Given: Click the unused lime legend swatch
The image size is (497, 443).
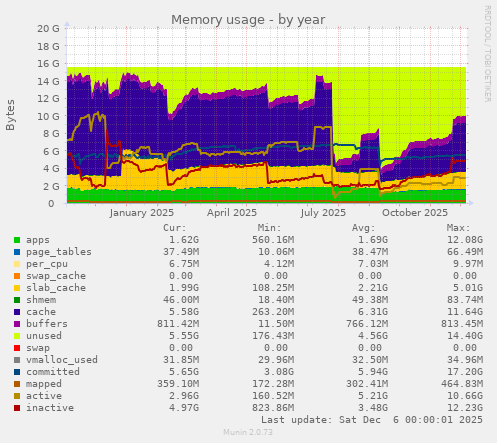Looking at the screenshot, I should [17, 336].
